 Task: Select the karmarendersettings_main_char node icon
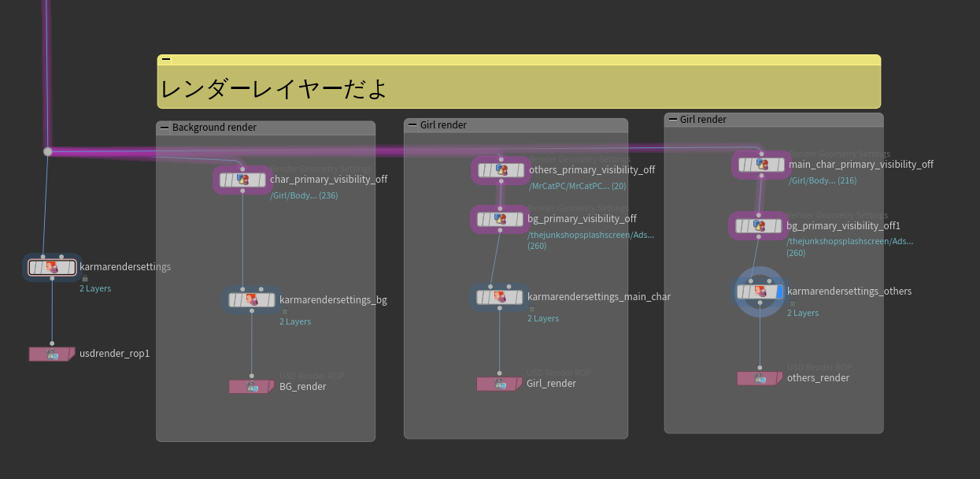(x=499, y=297)
